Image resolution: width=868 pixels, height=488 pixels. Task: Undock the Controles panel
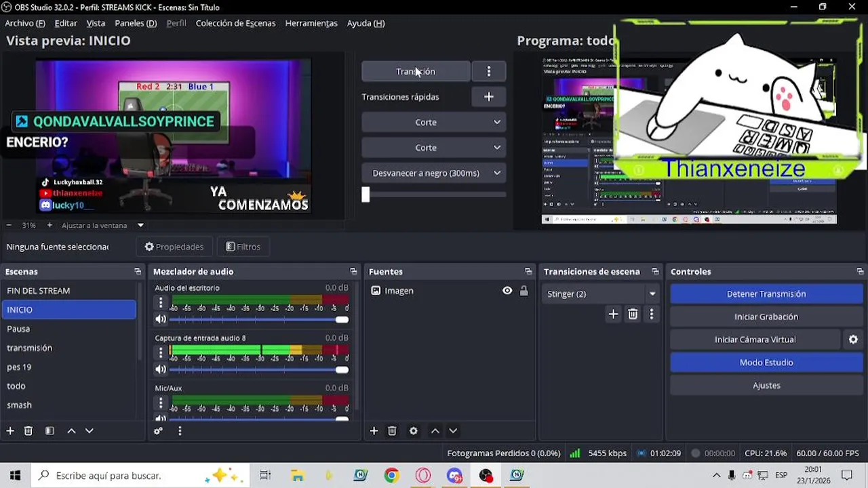coord(860,272)
